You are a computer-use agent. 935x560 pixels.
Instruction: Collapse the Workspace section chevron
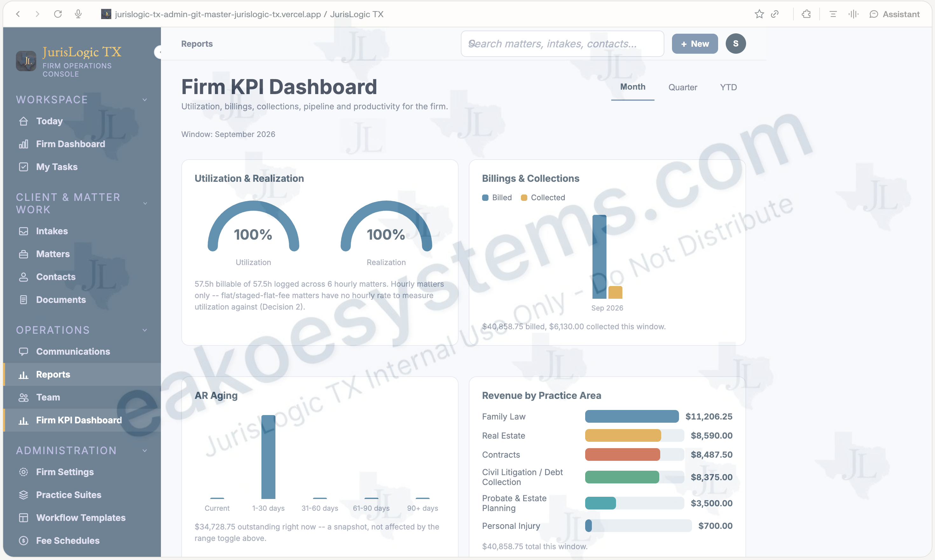[x=145, y=99]
